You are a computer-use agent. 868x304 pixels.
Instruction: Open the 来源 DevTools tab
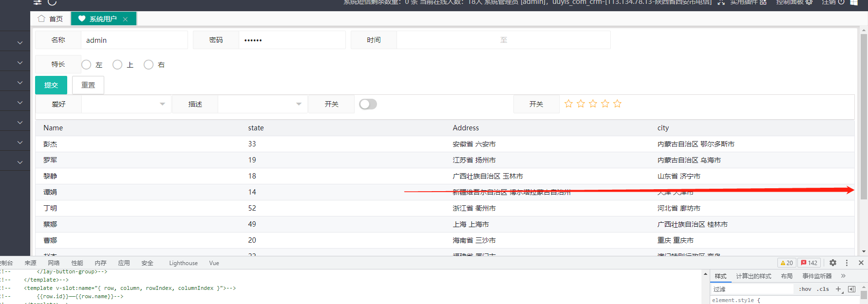[30, 263]
